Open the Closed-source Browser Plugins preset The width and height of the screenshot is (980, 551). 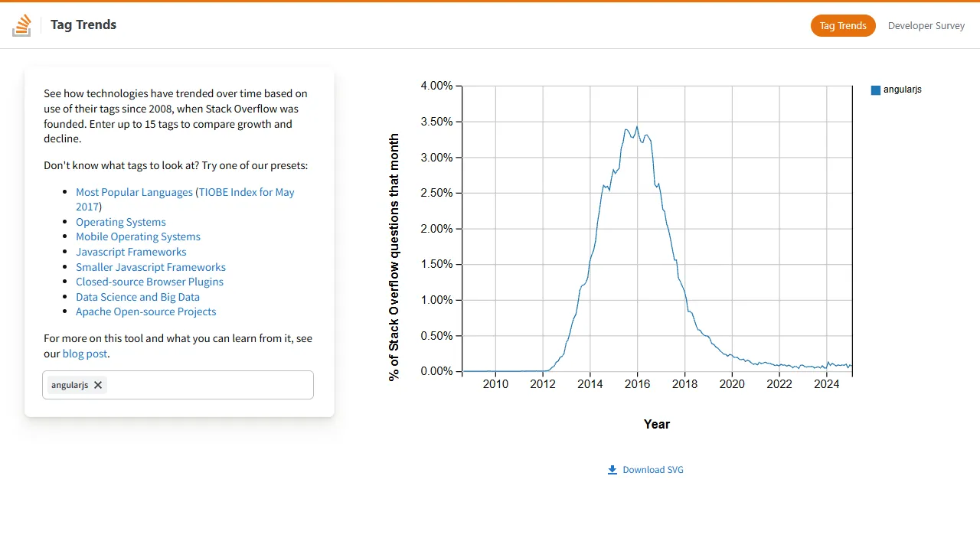point(149,282)
